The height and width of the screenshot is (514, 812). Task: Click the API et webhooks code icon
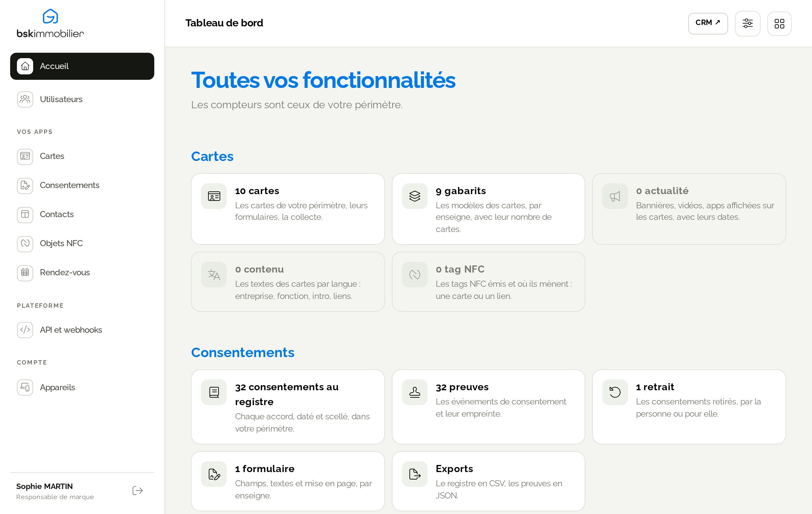click(x=25, y=330)
